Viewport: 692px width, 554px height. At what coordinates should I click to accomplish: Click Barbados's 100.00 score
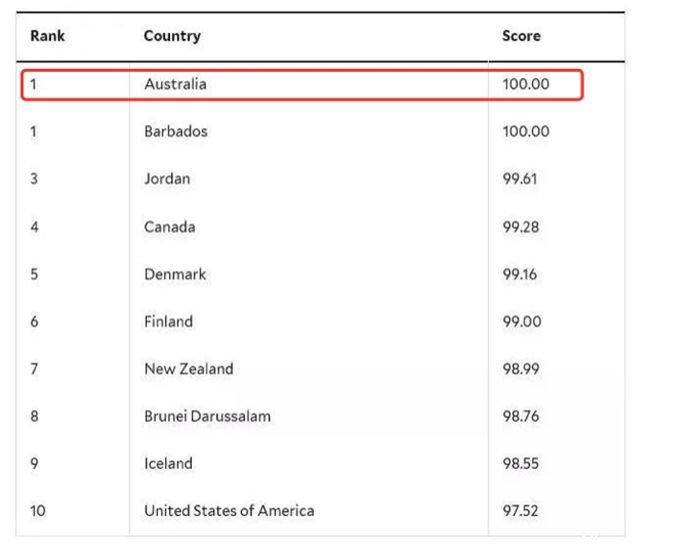coord(526,131)
